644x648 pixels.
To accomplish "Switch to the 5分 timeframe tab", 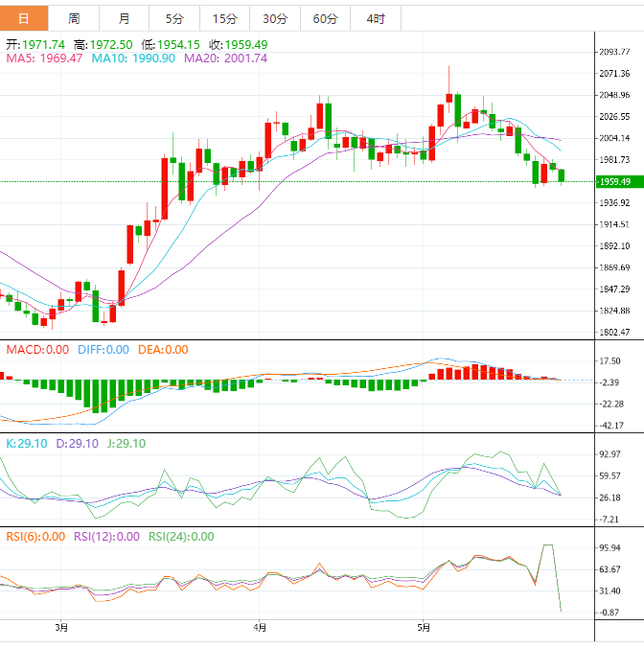I will pyautogui.click(x=174, y=18).
